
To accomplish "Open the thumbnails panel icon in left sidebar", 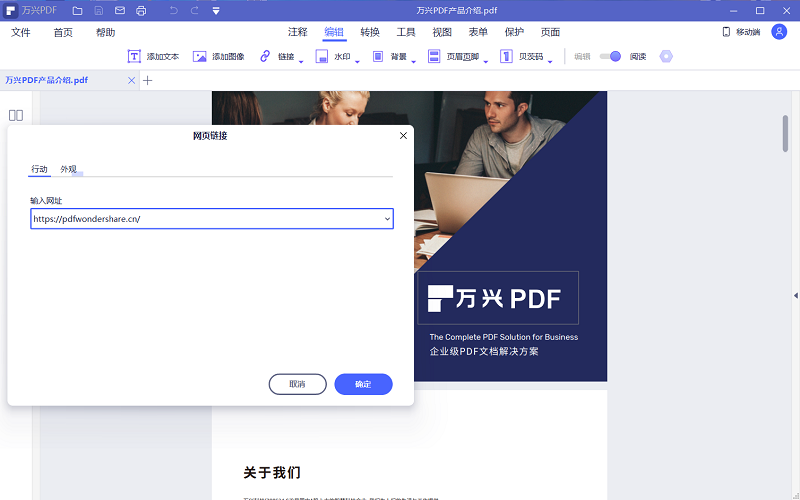I will 16,115.
